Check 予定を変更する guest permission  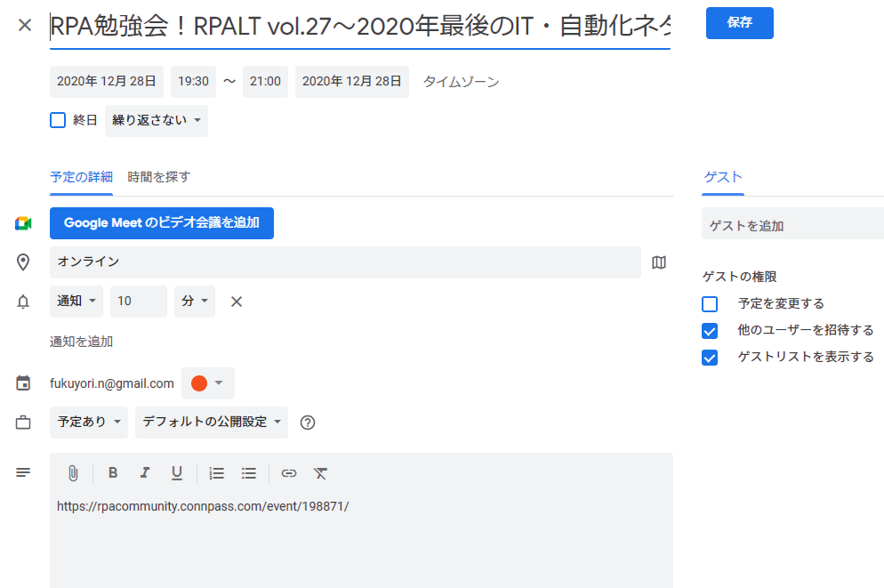point(709,303)
